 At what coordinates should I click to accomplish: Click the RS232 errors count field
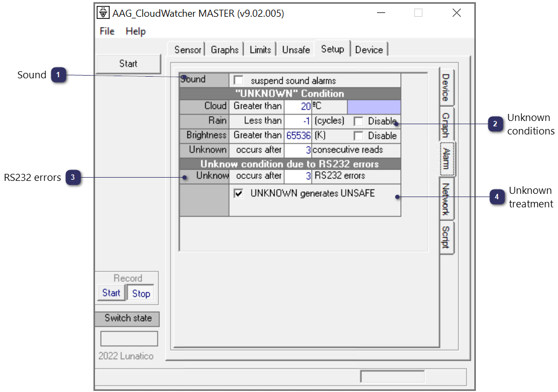click(298, 176)
